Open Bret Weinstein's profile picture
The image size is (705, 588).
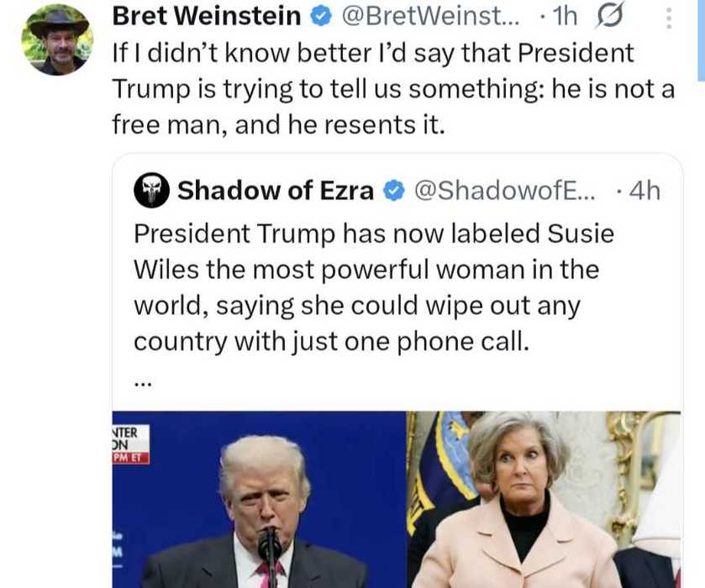coord(57,39)
